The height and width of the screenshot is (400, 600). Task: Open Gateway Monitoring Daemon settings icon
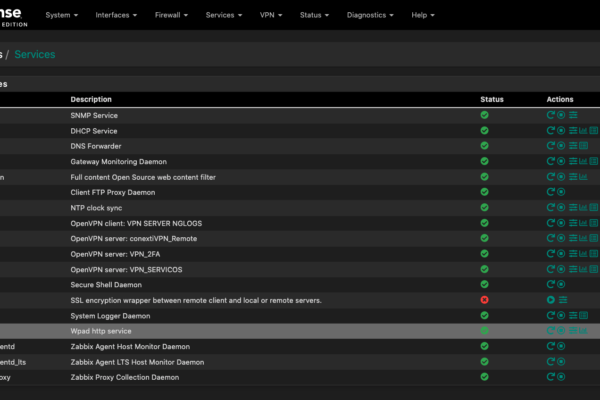coord(573,161)
